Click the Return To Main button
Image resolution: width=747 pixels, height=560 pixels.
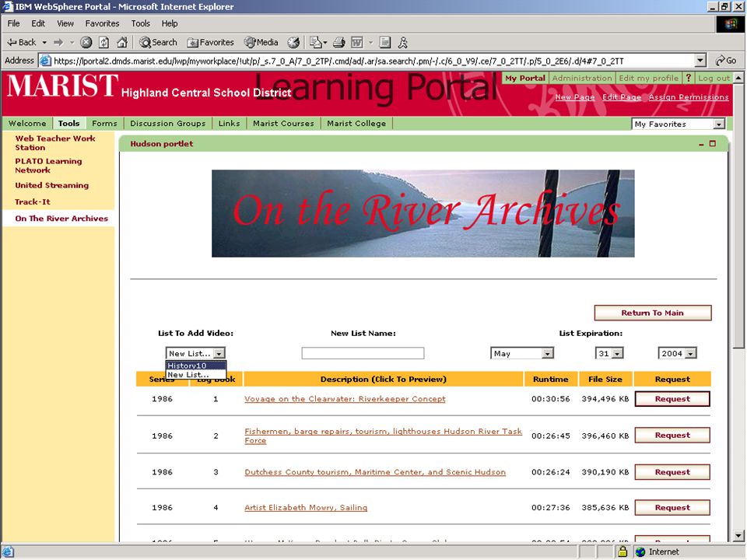(x=653, y=313)
